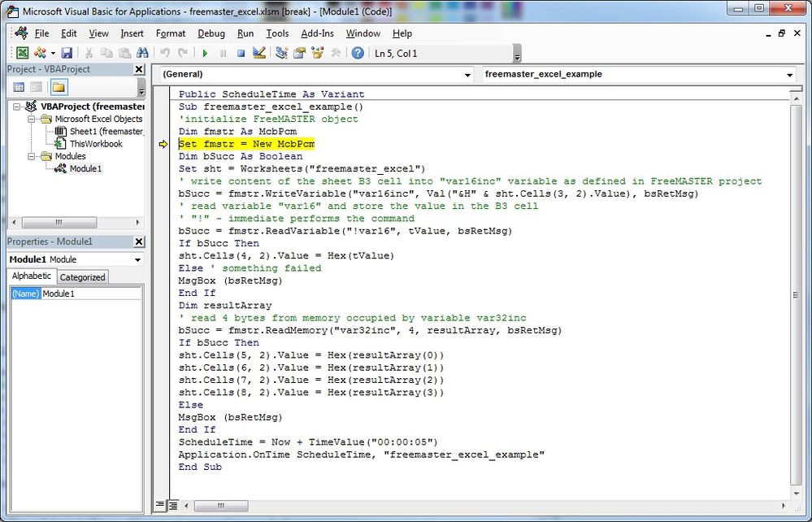Click the VBA icon left of File menu
The height and width of the screenshot is (522, 812).
[x=21, y=33]
